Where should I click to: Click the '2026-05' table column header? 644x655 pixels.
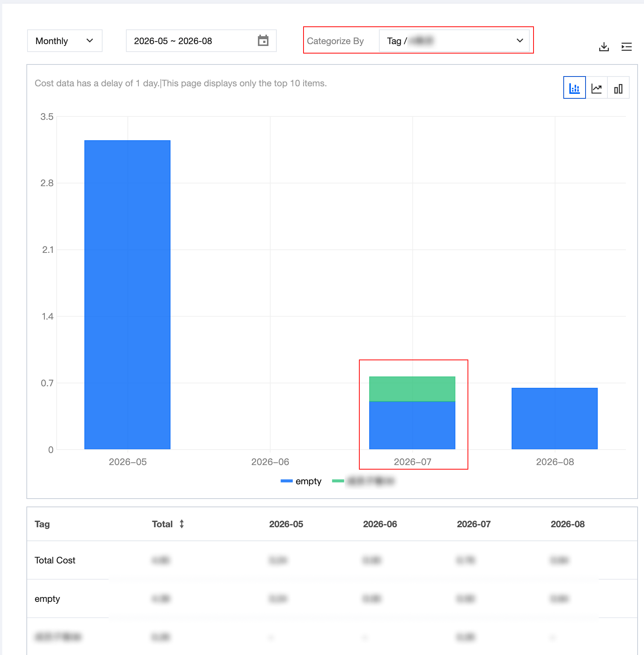286,524
